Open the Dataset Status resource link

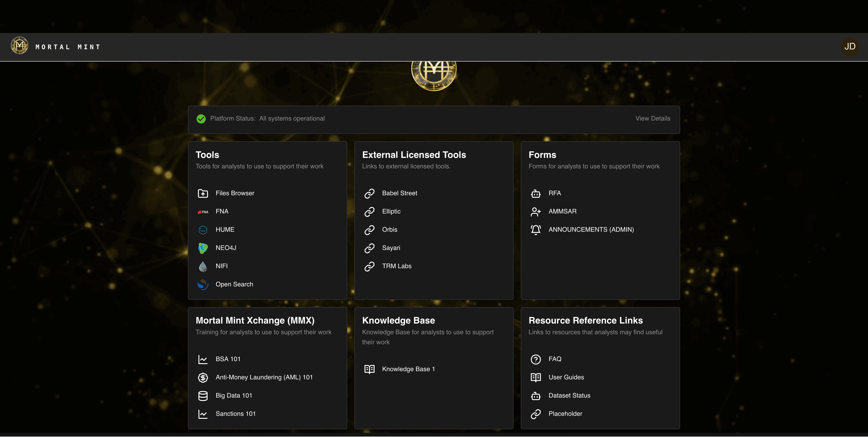coord(569,396)
